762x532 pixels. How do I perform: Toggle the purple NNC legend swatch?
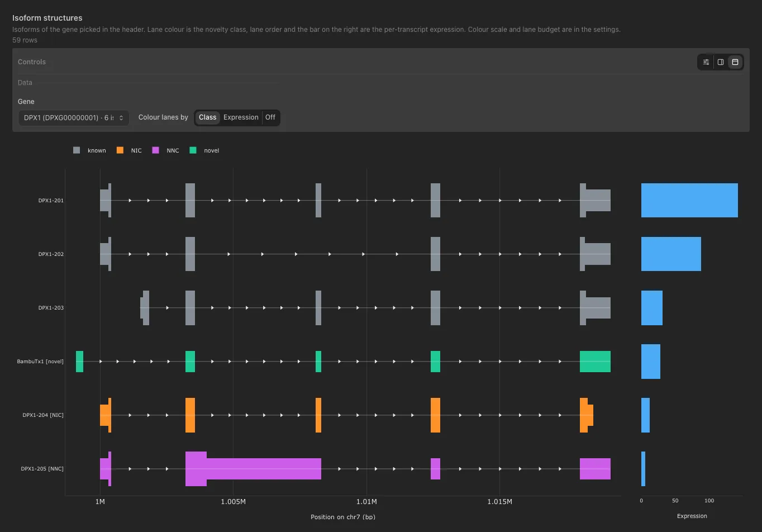click(156, 150)
